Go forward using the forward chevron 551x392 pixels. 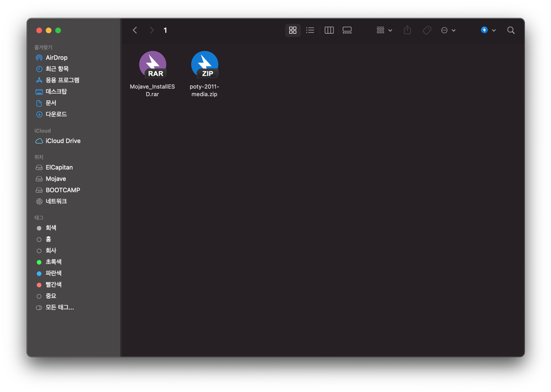151,30
